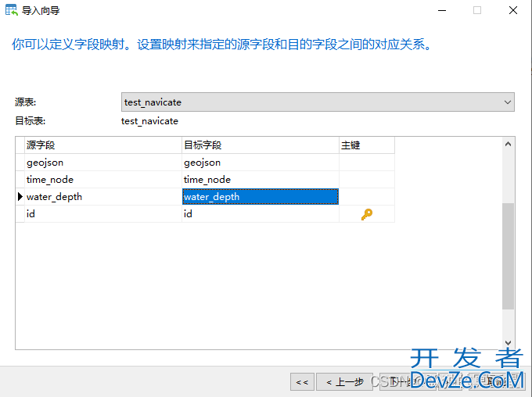This screenshot has height=397, width=532.
Task: Toggle primary key for time_node row
Action: (x=367, y=180)
